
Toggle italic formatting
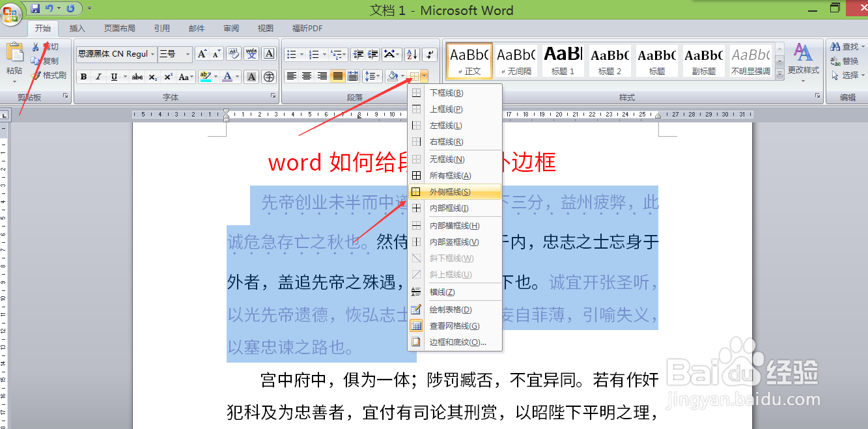(x=98, y=76)
